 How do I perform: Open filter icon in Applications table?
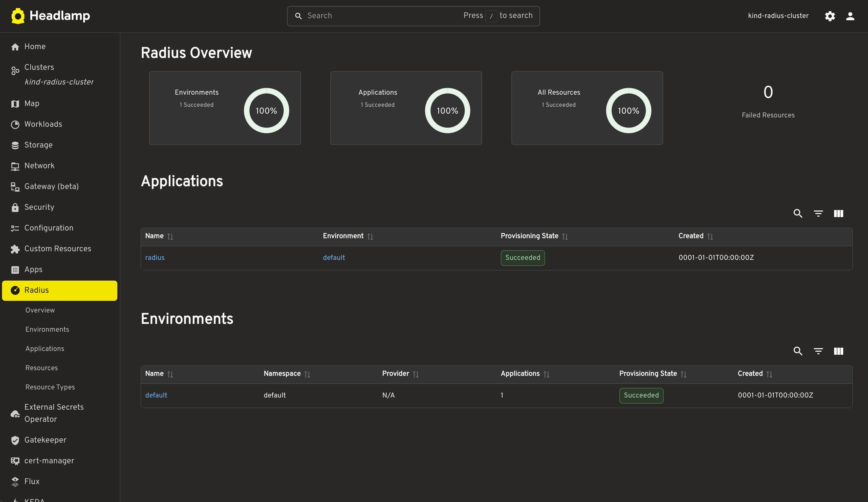[818, 213]
